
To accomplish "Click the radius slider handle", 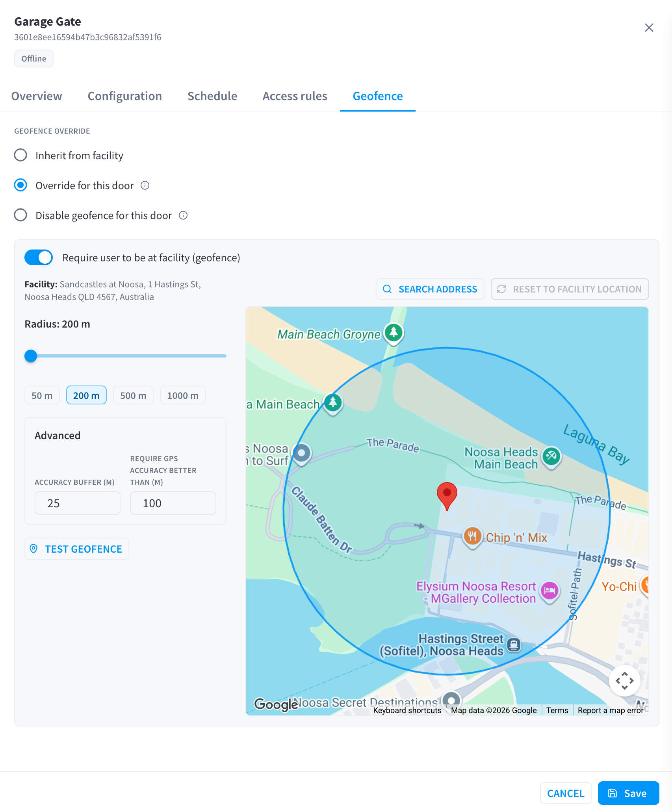I will 31,356.
